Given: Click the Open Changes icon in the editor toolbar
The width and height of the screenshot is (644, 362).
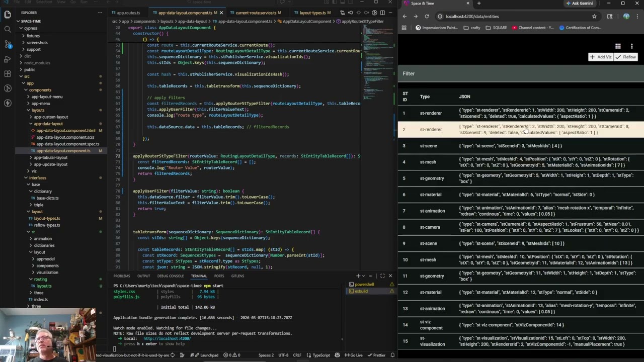Looking at the screenshot, I should (x=343, y=13).
